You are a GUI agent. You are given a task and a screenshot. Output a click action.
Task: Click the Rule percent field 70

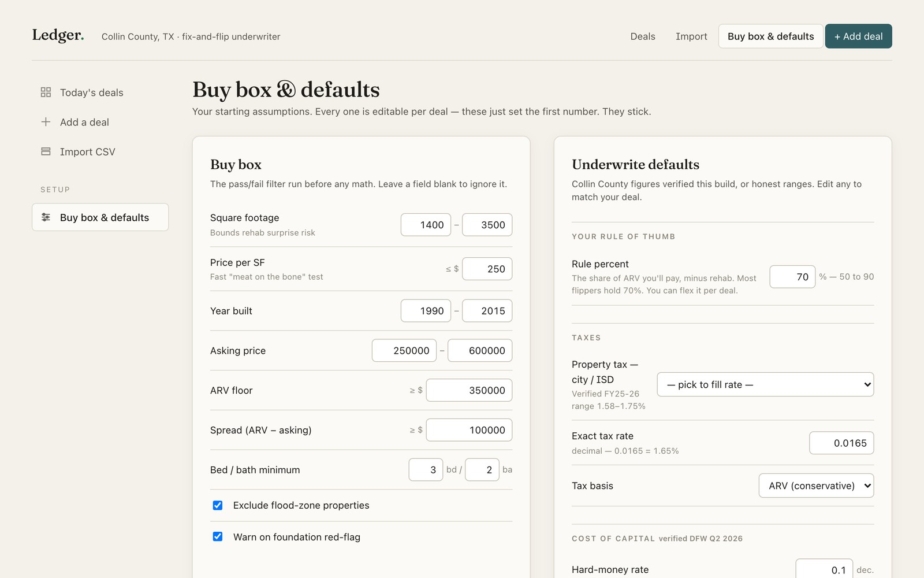(x=792, y=277)
